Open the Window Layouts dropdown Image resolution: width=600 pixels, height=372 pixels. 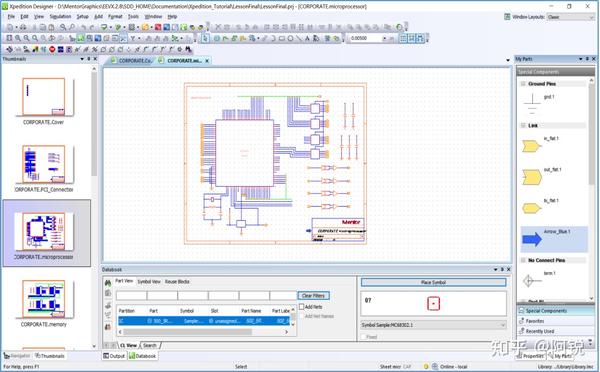pyautogui.click(x=570, y=17)
